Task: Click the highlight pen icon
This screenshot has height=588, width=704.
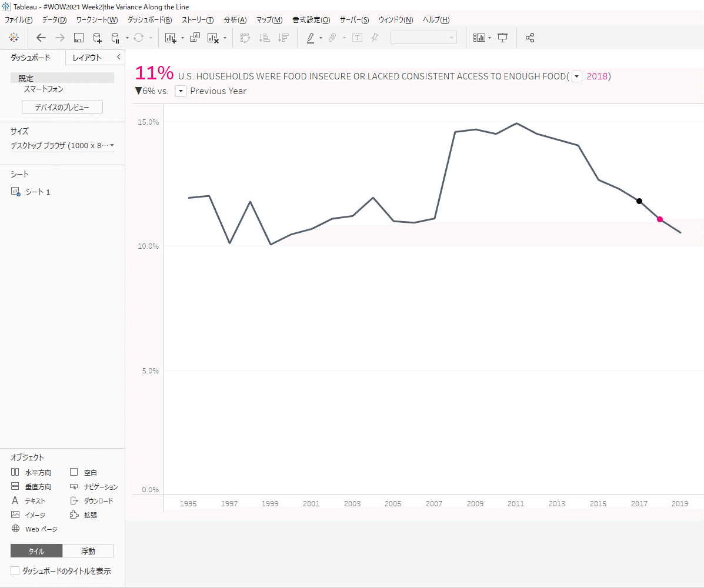Action: [x=311, y=38]
